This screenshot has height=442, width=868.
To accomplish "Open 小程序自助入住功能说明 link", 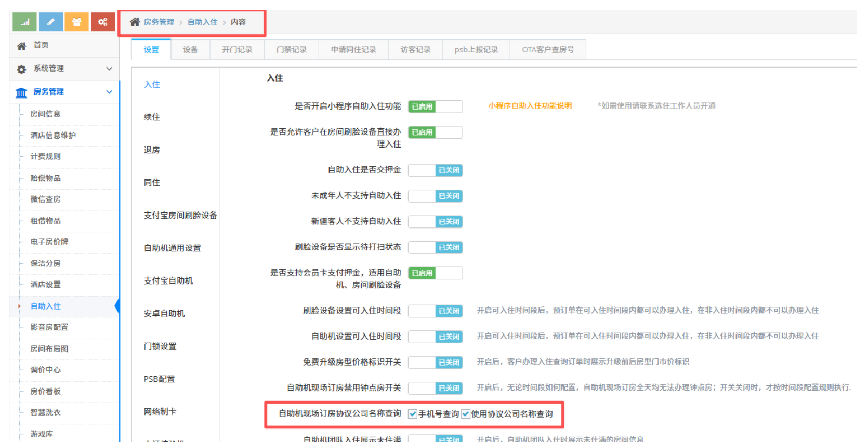I will [x=530, y=106].
